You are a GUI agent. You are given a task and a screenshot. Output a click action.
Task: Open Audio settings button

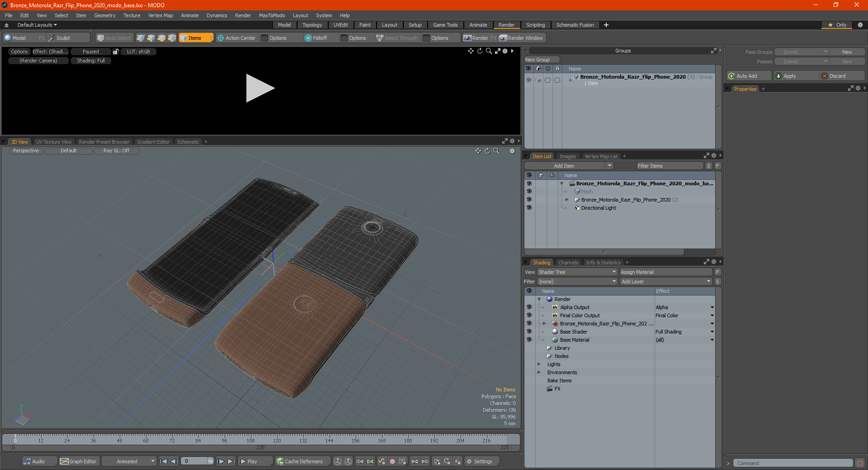click(39, 461)
